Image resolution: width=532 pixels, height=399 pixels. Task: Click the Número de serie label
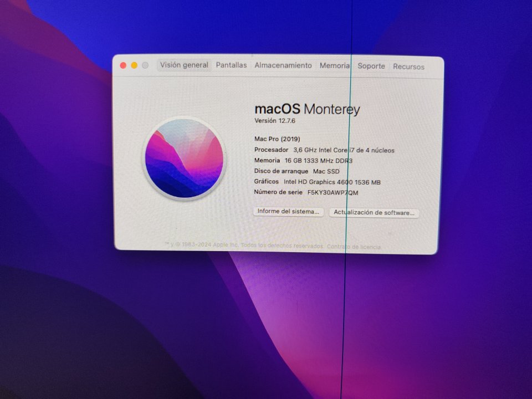[278, 192]
